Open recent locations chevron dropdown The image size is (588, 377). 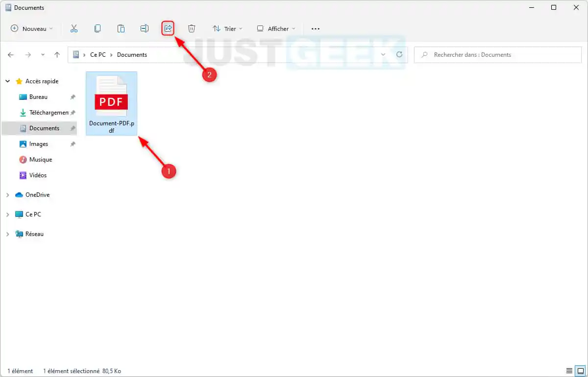43,55
